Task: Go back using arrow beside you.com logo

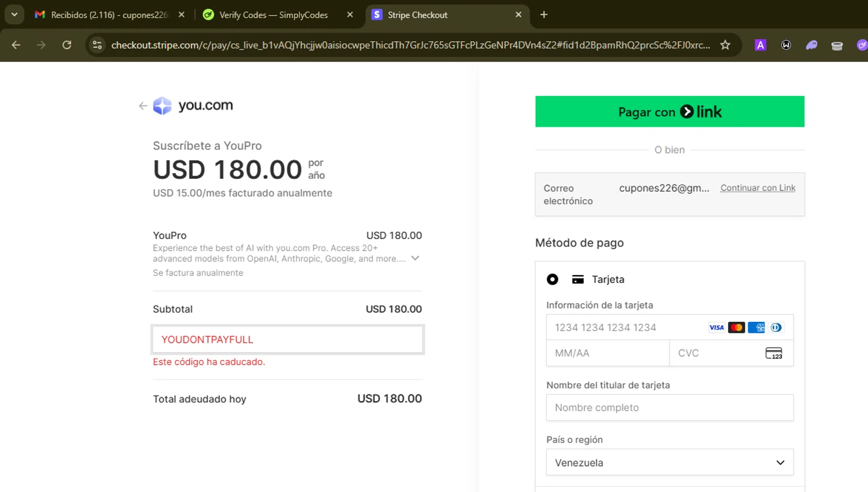Action: [x=143, y=106]
